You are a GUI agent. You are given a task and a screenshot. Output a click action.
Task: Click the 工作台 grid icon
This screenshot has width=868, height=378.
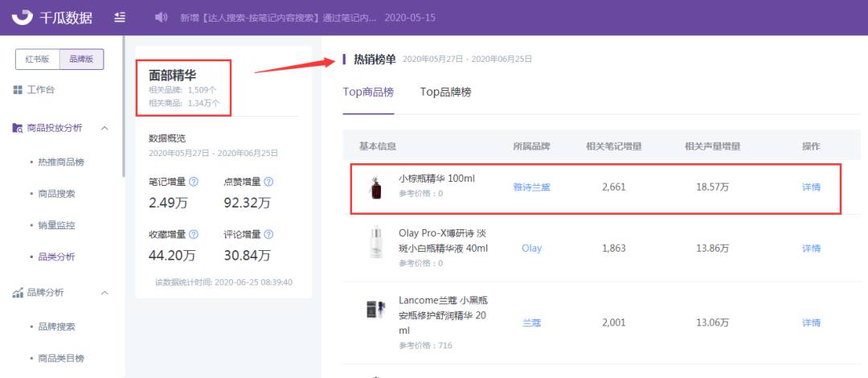click(17, 90)
